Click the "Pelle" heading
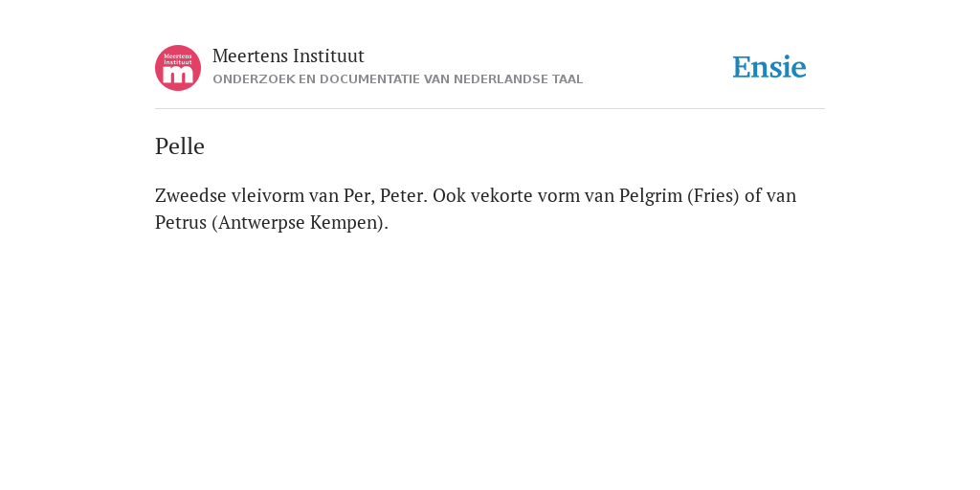Viewport: 980px width, 490px height. [x=180, y=146]
